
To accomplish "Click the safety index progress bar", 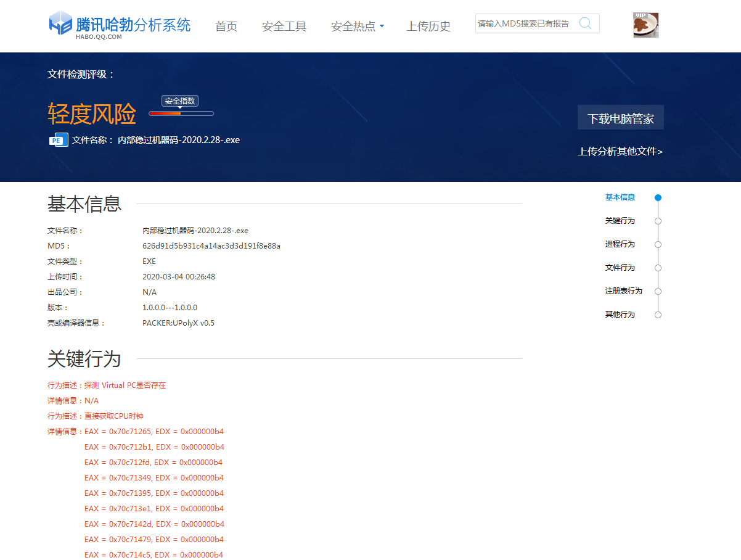I will click(x=181, y=113).
